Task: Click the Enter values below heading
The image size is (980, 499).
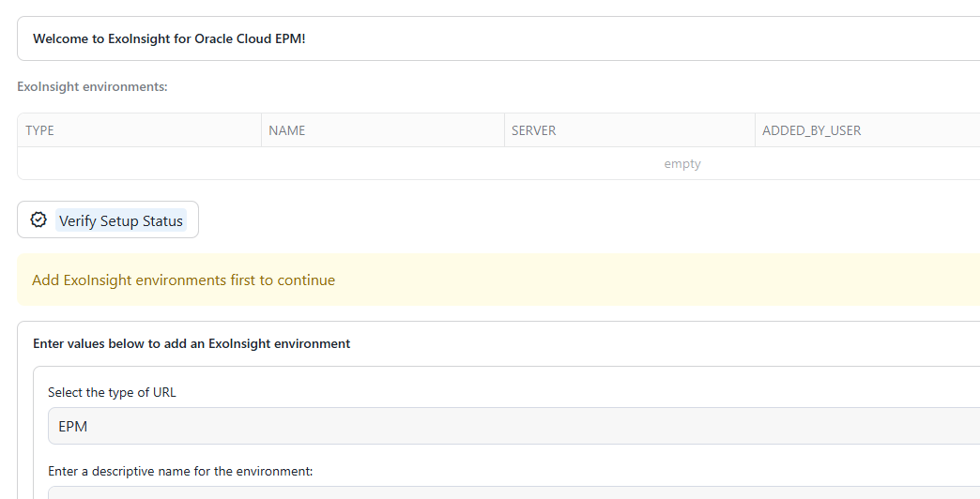Action: tap(191, 343)
